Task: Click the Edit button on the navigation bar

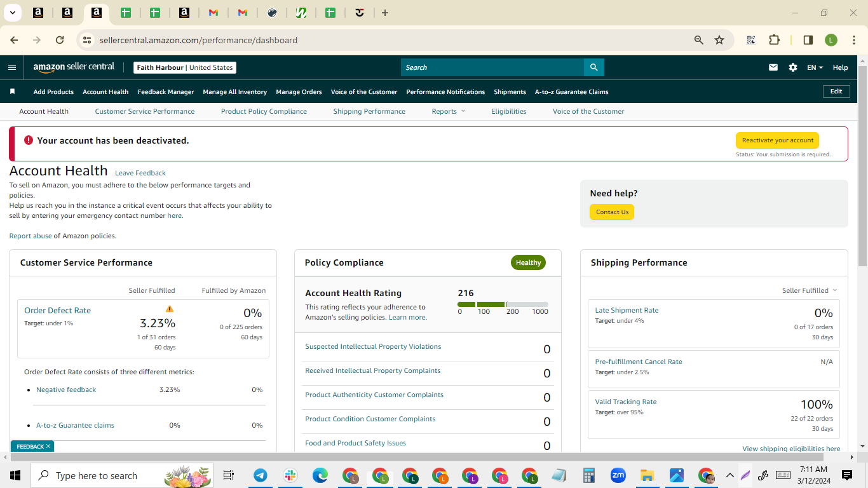Action: click(836, 91)
